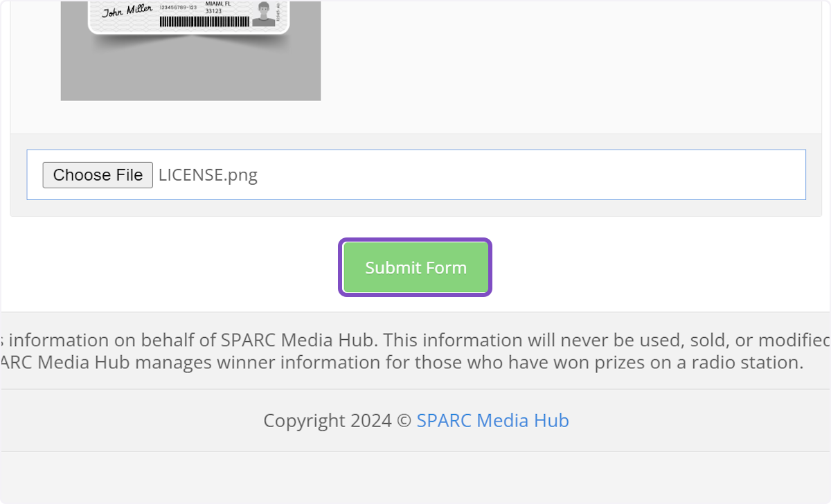
Task: Open the SPARC Media Hub footer link
Action: pos(492,420)
